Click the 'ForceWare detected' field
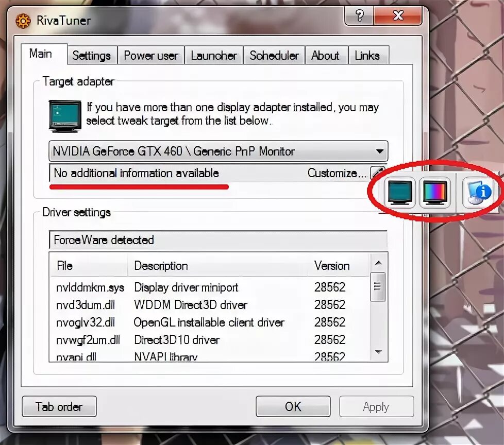Screen dimensions: 504x445 [219, 240]
